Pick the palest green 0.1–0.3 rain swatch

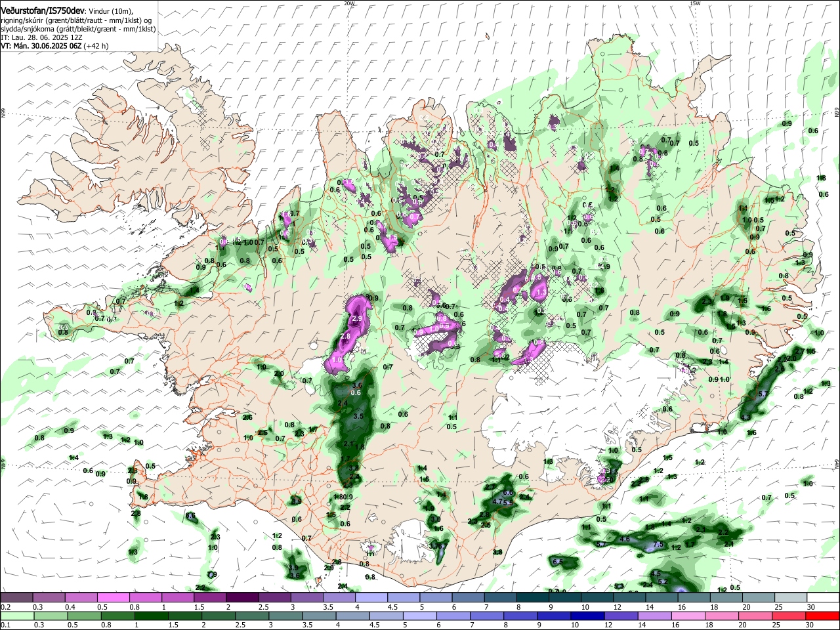click(x=18, y=616)
